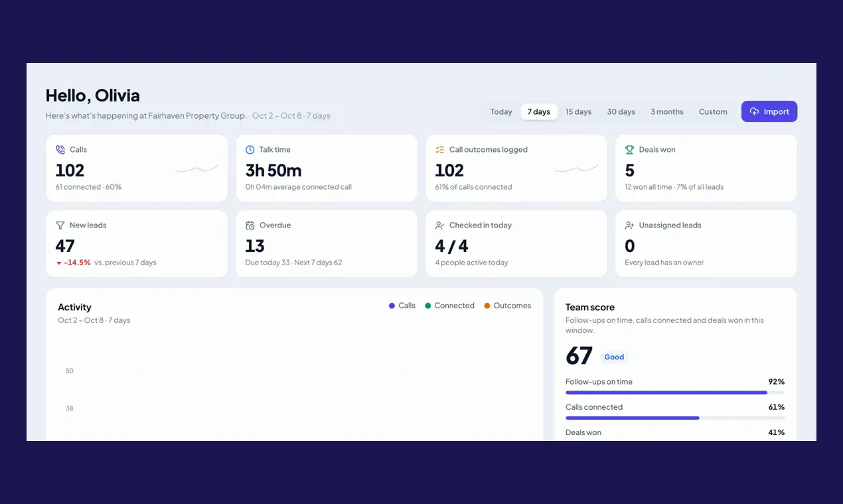Click the red down-arrow trend indicator on New leads

(x=59, y=263)
